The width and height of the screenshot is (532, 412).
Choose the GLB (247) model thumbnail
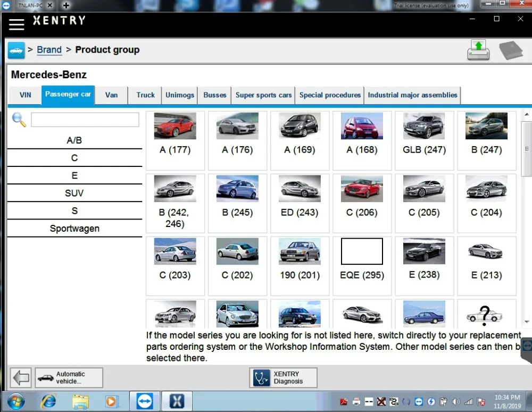(x=424, y=140)
